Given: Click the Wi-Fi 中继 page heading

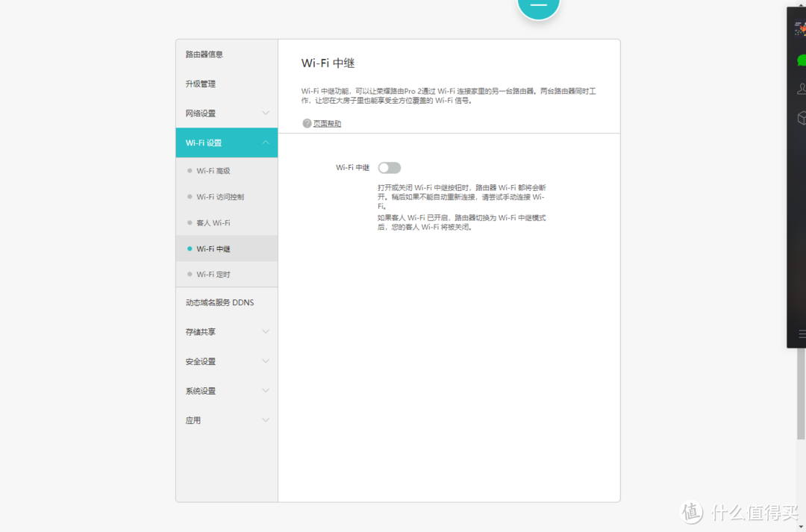Looking at the screenshot, I should point(328,63).
